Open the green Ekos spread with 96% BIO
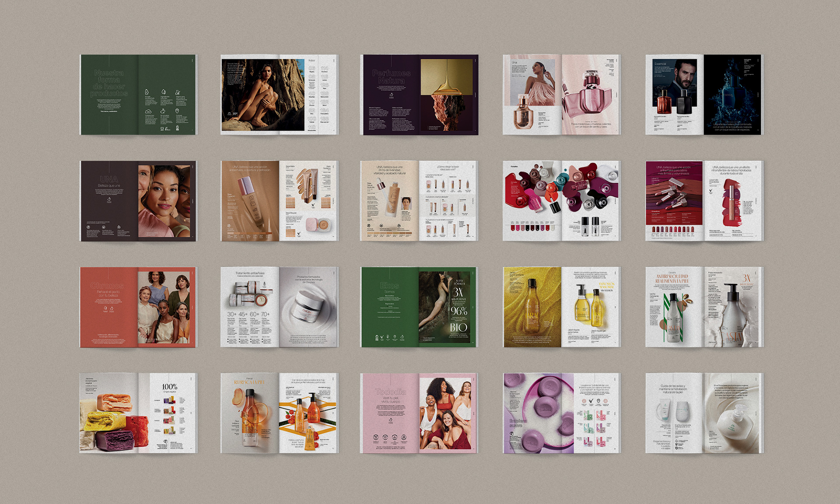The height and width of the screenshot is (504, 840). pos(419,307)
